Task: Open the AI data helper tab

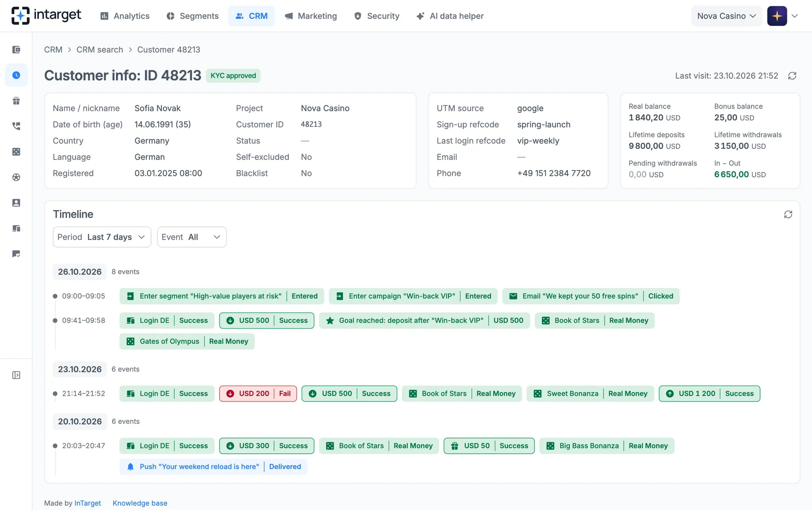Action: click(x=450, y=16)
